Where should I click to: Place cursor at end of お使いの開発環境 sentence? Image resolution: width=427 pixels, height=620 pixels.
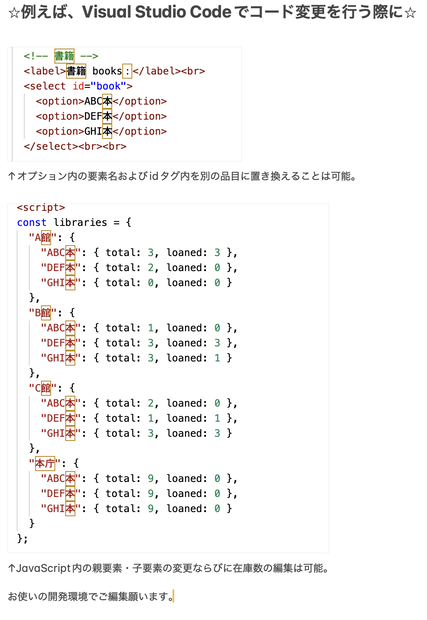click(174, 596)
